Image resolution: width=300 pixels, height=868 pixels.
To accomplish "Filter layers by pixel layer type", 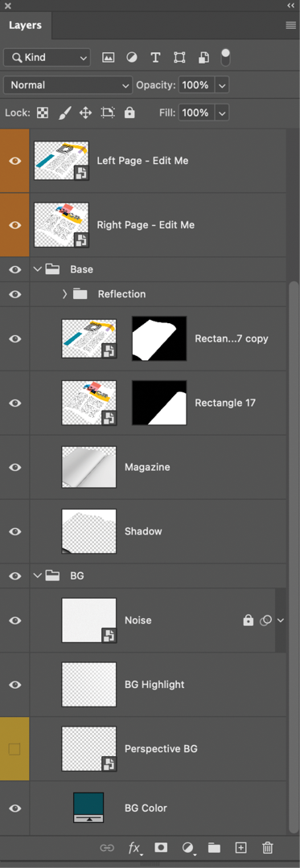I will pos(109,58).
